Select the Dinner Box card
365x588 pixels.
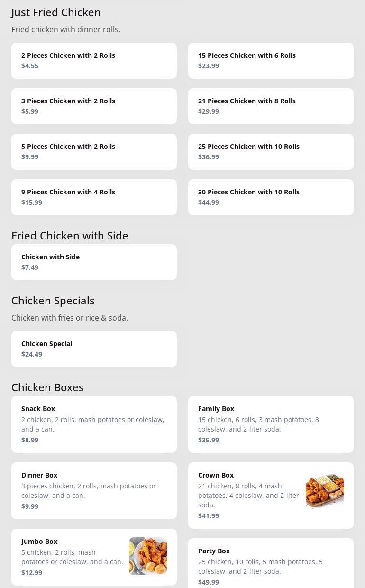pyautogui.click(x=94, y=491)
